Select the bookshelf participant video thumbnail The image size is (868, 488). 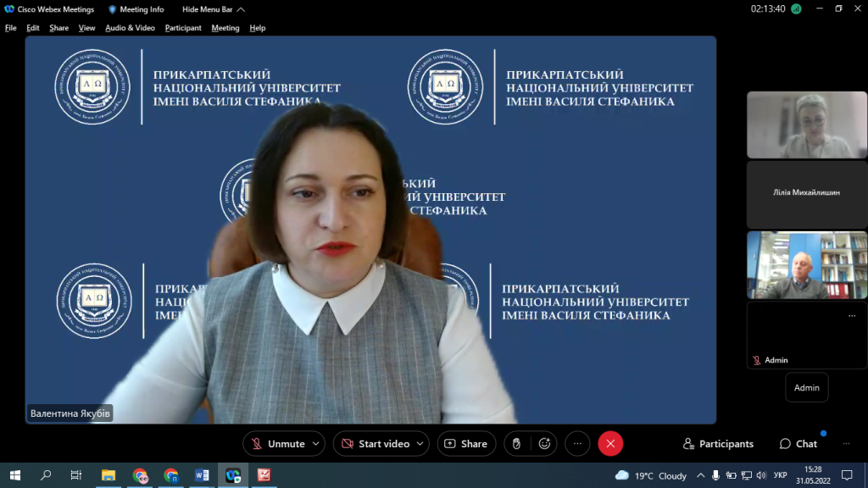click(x=806, y=265)
